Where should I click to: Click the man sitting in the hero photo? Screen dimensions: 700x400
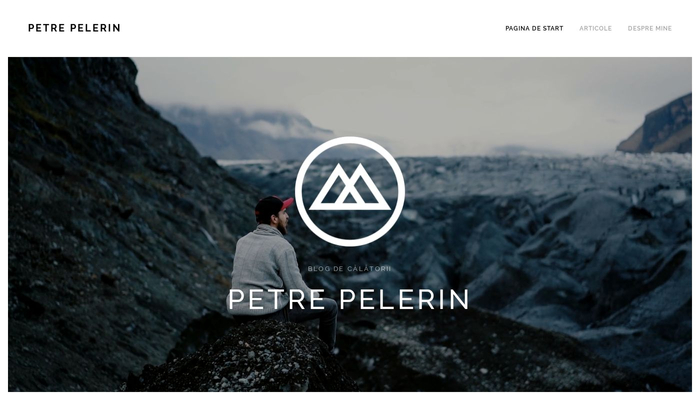point(281,268)
